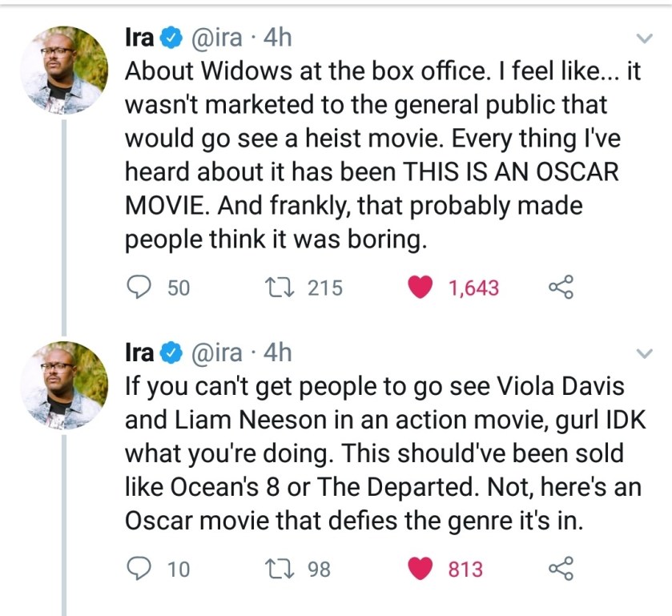Reply to the Widows box office tweet

[x=139, y=288]
